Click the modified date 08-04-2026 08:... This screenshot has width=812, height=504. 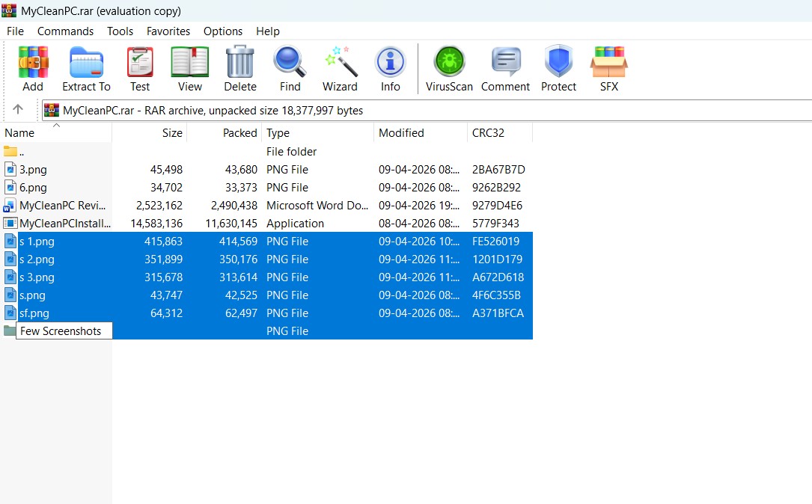[419, 224]
